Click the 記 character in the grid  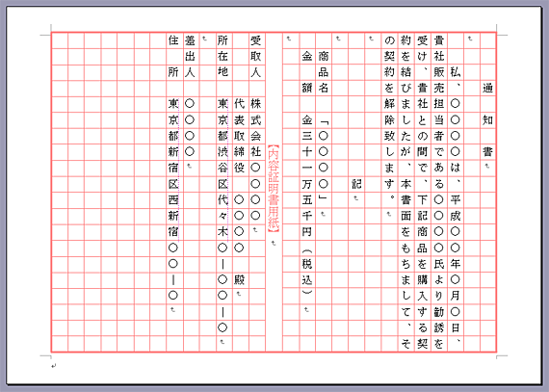click(356, 184)
